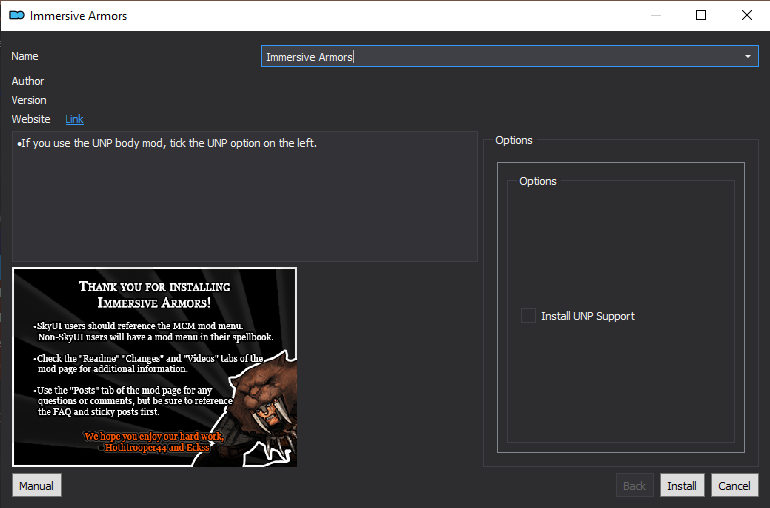Screen dimensions: 770x508
Task: Close the Immersive Armors window
Action: pos(746,15)
